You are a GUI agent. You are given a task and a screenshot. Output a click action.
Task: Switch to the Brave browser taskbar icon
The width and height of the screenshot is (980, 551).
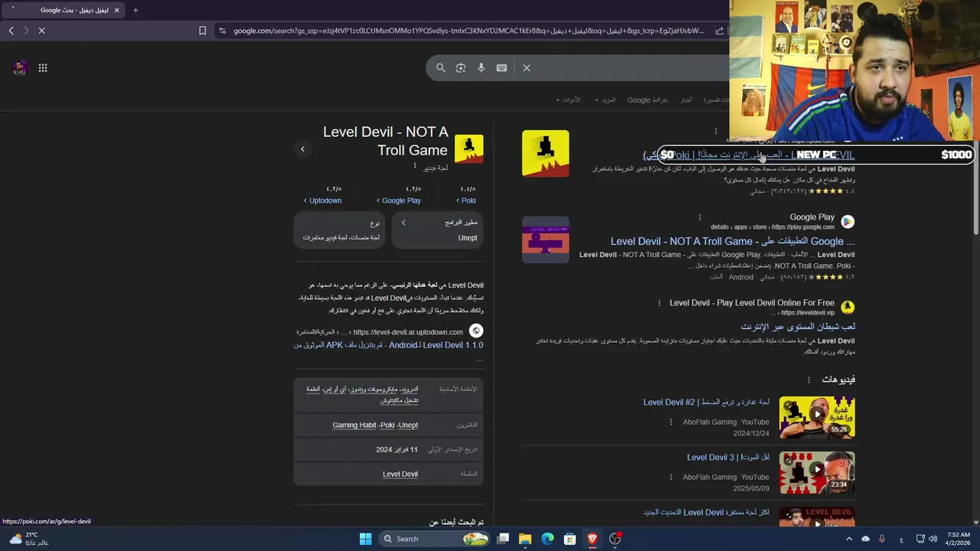(x=592, y=539)
